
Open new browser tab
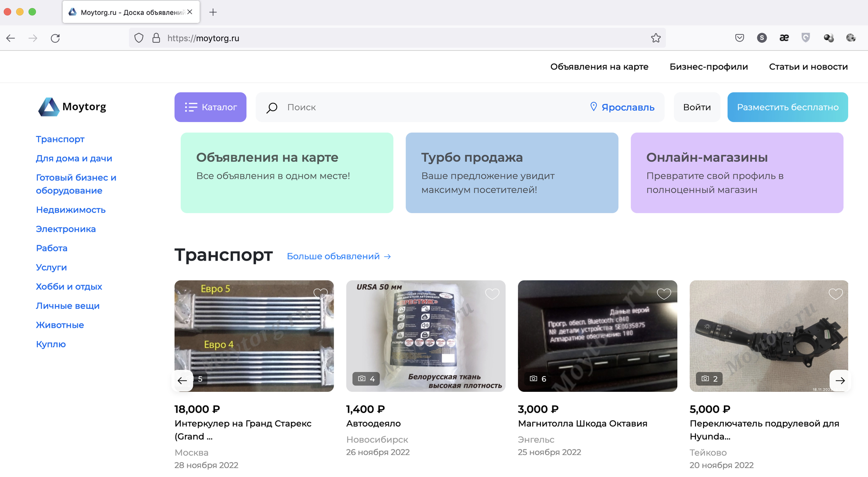(x=213, y=12)
